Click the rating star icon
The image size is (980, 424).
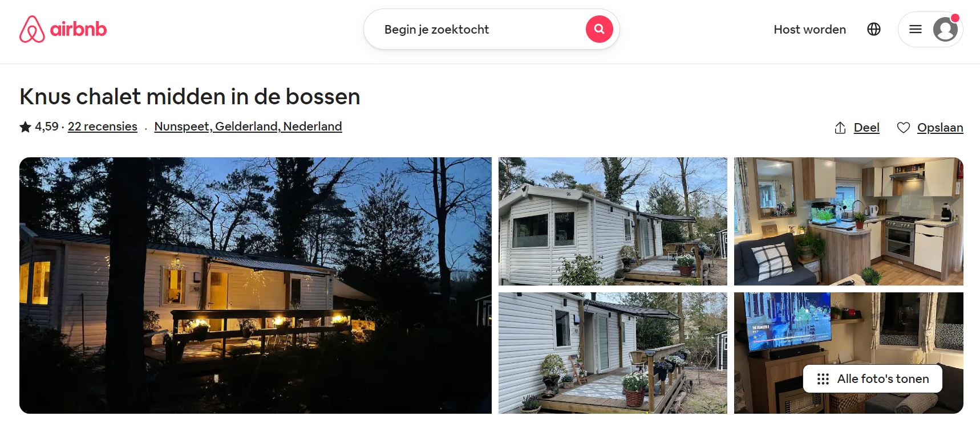[x=25, y=127]
